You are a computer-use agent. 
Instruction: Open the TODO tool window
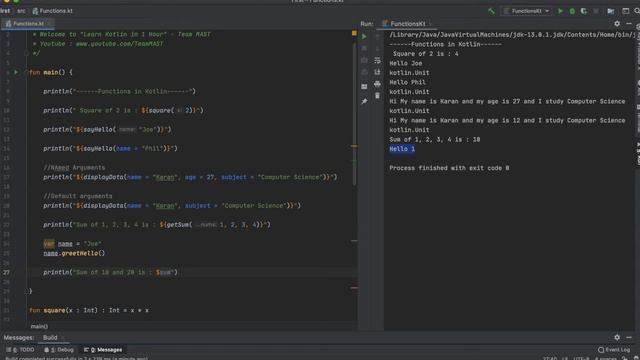20,350
